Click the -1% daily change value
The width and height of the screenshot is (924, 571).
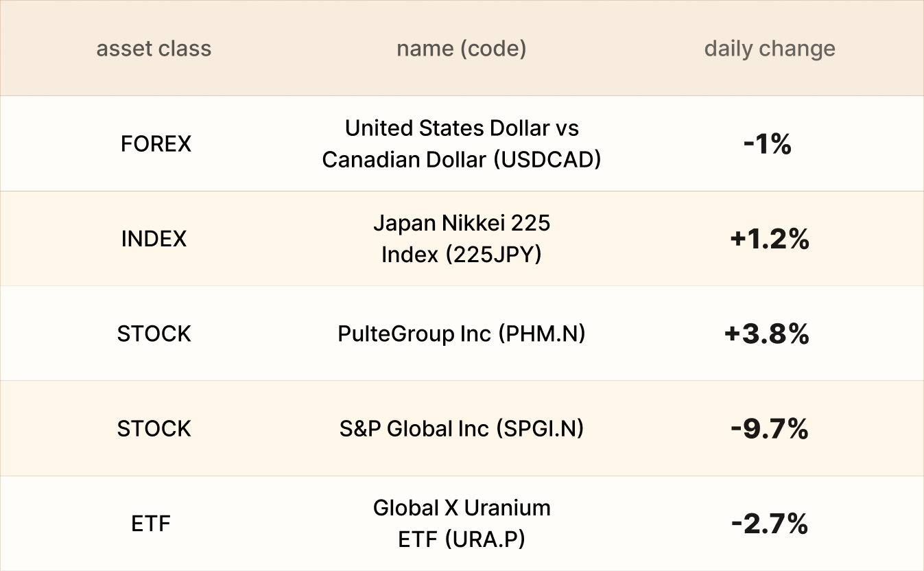pyautogui.click(x=768, y=144)
